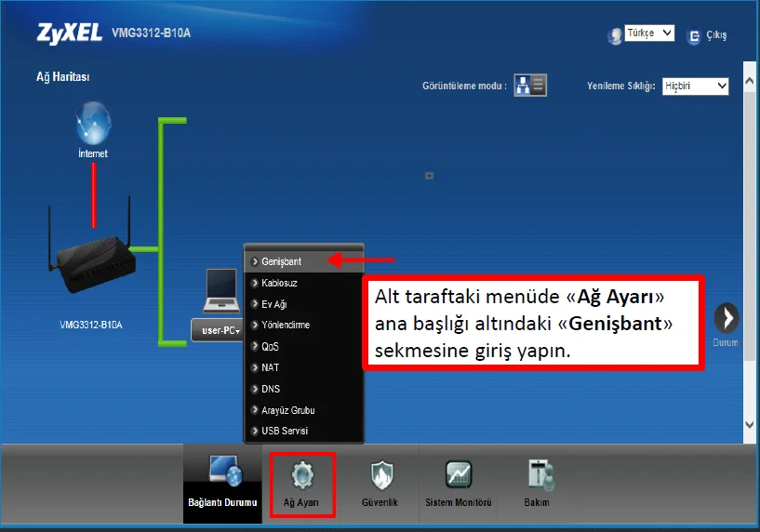Viewport: 760px width, 532px height.
Task: Open the Genişbant menu entry
Action: point(303,261)
